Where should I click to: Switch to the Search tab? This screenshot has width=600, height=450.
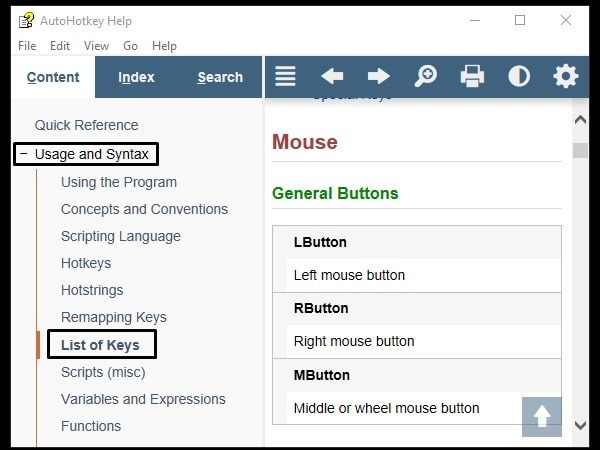coord(220,77)
